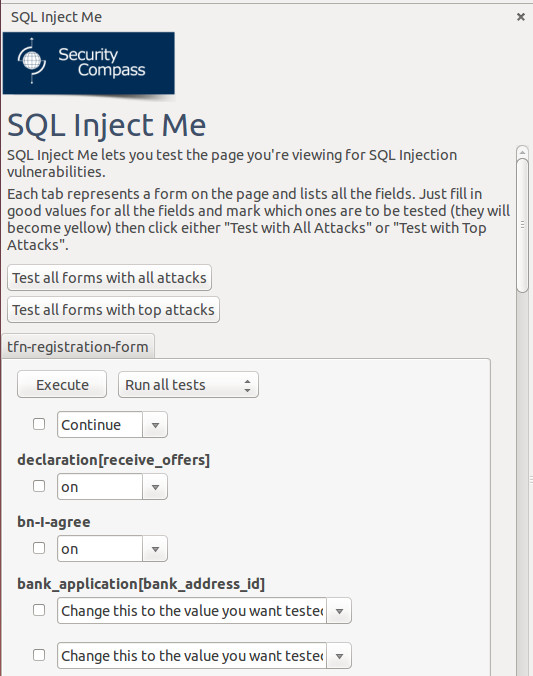Open the Run all tests dropdown
Screen dimensions: 533x676
pyautogui.click(x=188, y=385)
